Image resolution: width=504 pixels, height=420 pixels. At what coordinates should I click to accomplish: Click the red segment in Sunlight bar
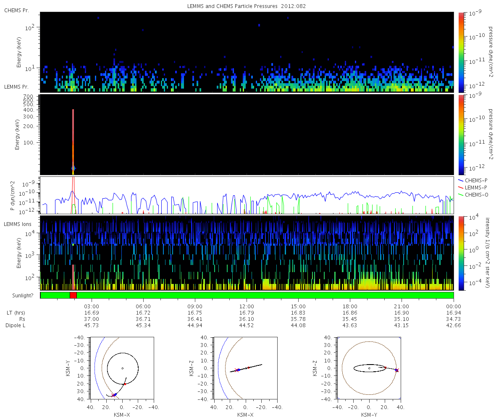73,295
